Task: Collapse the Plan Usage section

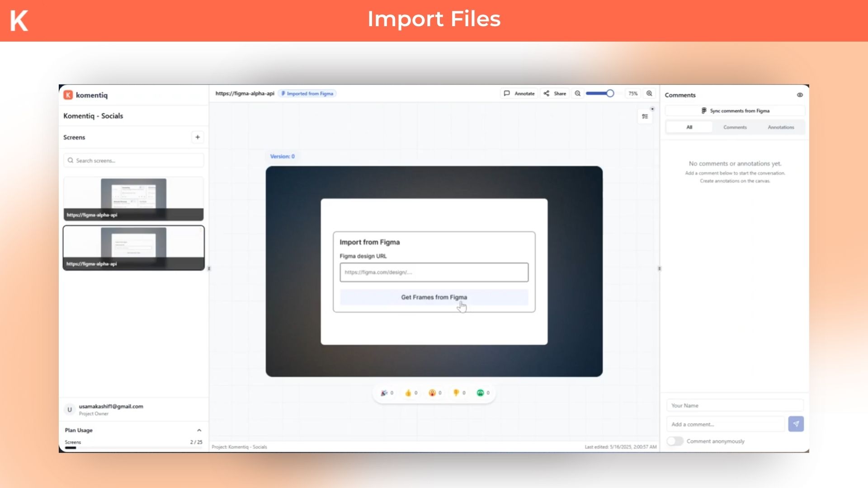Action: click(199, 430)
